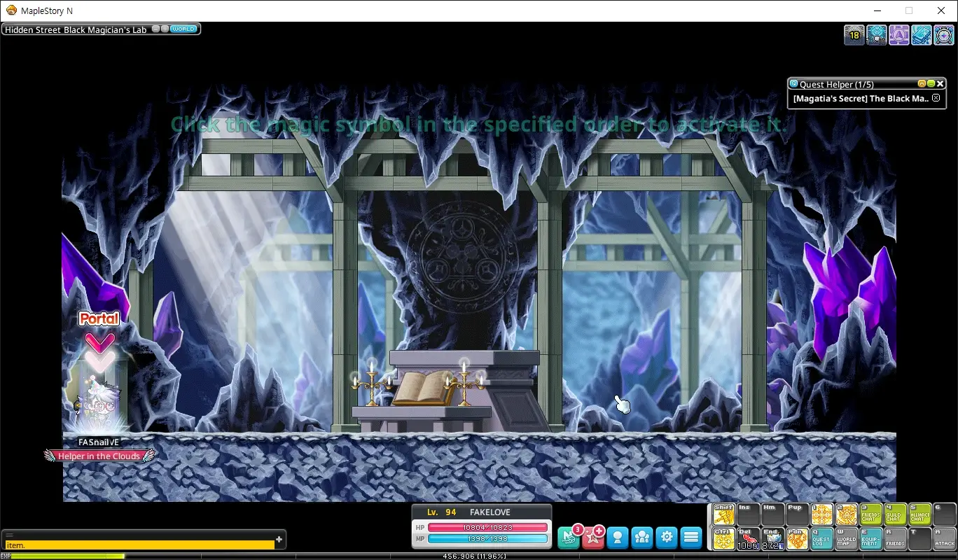Open the character info icon
Screen dimensions: 958x560
coord(618,538)
